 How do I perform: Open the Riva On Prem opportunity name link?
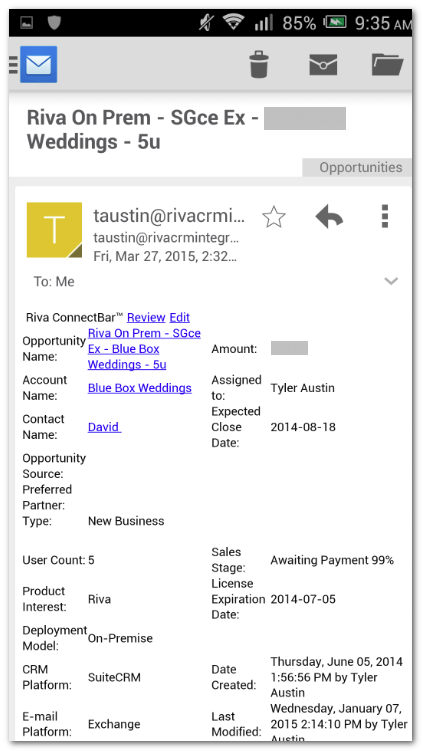pos(144,349)
